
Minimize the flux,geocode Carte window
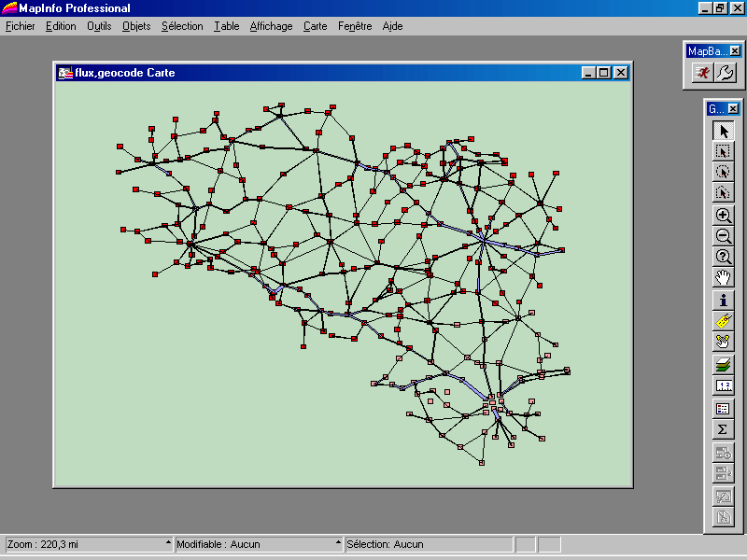pyautogui.click(x=589, y=73)
